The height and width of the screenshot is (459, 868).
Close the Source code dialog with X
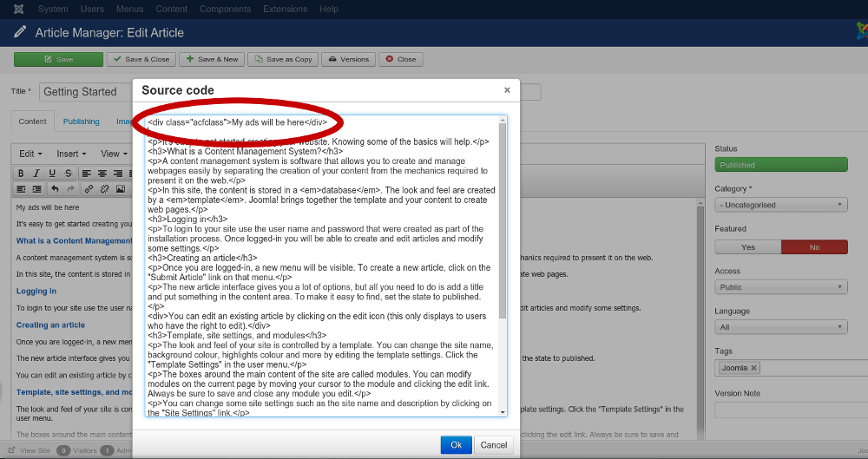pos(507,89)
